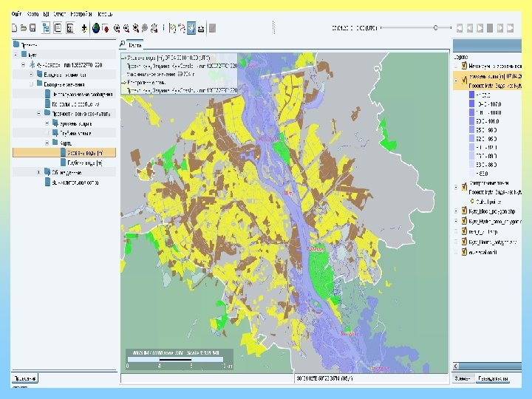
Task: Click the globe icon in the toolbar
Action: tap(96, 28)
